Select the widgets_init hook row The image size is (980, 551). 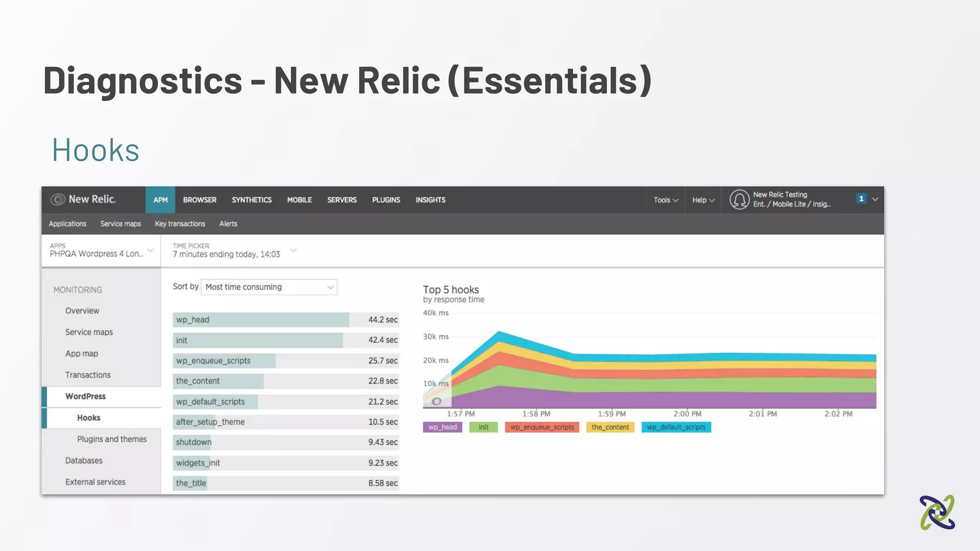click(x=286, y=463)
